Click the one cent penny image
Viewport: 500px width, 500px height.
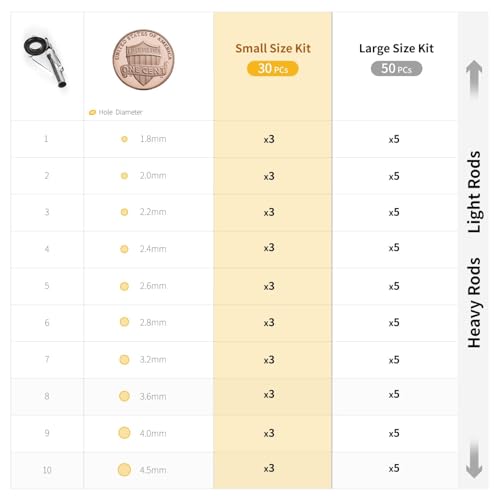[143, 60]
